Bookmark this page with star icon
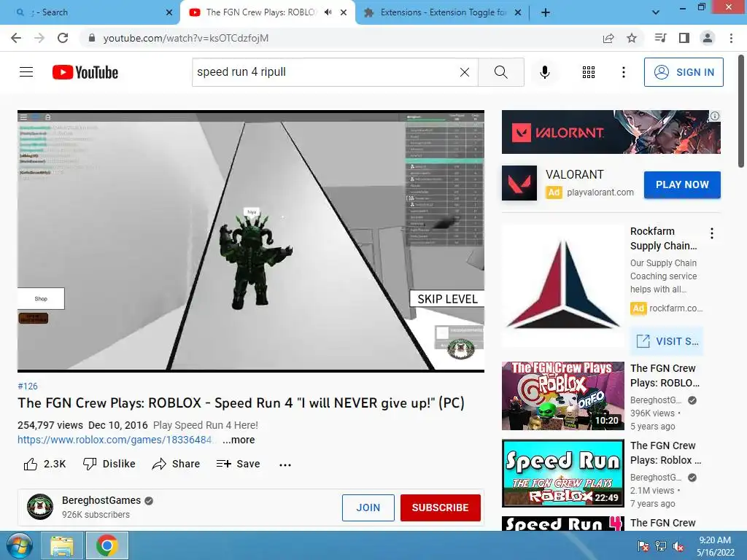This screenshot has width=747, height=560. click(632, 38)
